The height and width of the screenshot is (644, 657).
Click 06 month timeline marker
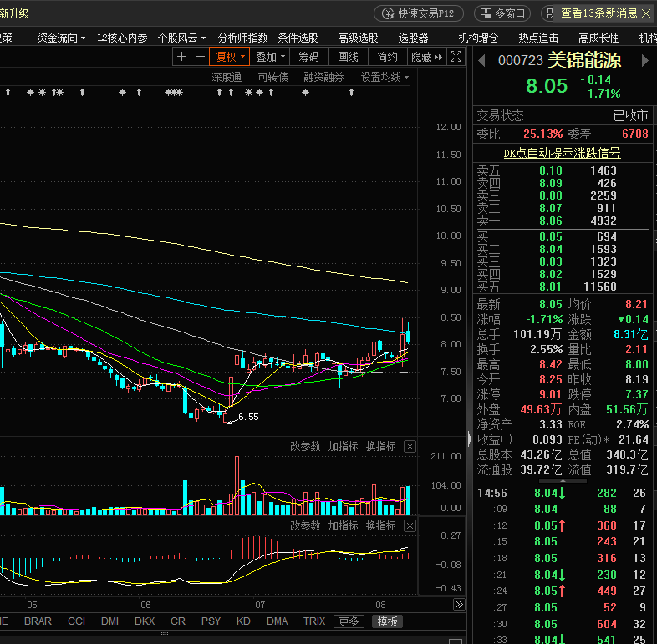tap(145, 605)
